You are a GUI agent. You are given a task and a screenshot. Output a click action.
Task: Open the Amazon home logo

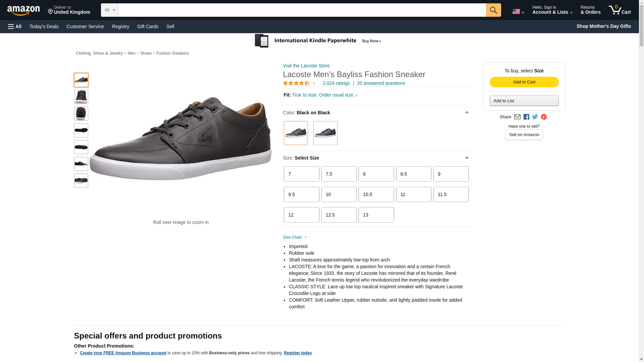[23, 10]
